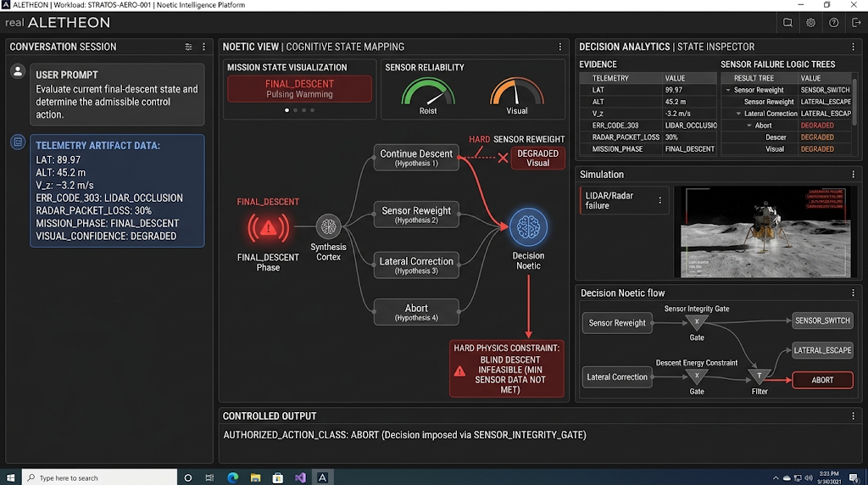Image resolution: width=868 pixels, height=485 pixels.
Task: Click the red FINAL_DESCENT alarm icon
Action: point(268,227)
